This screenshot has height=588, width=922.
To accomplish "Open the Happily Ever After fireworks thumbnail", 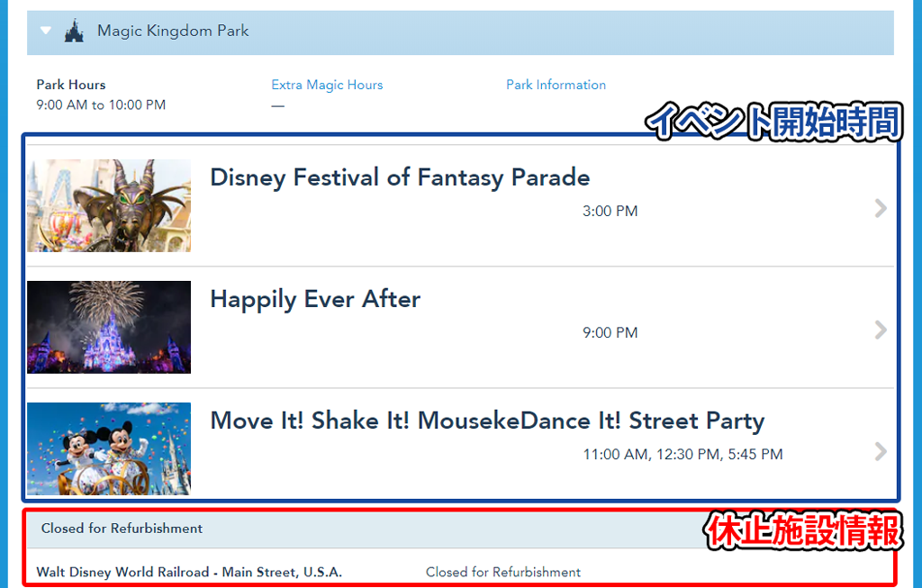I will click(x=109, y=327).
